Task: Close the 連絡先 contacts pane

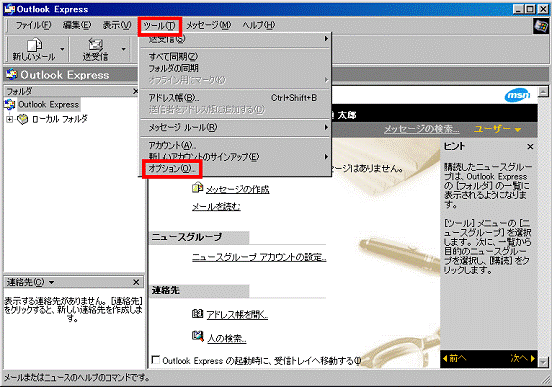Action: click(x=137, y=282)
